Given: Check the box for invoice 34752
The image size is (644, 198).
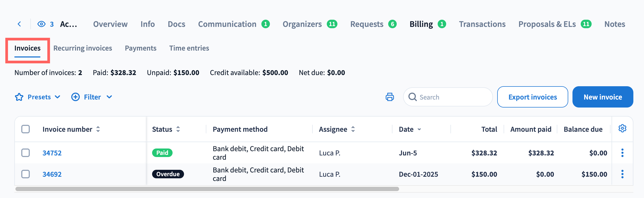Looking at the screenshot, I should click(26, 153).
